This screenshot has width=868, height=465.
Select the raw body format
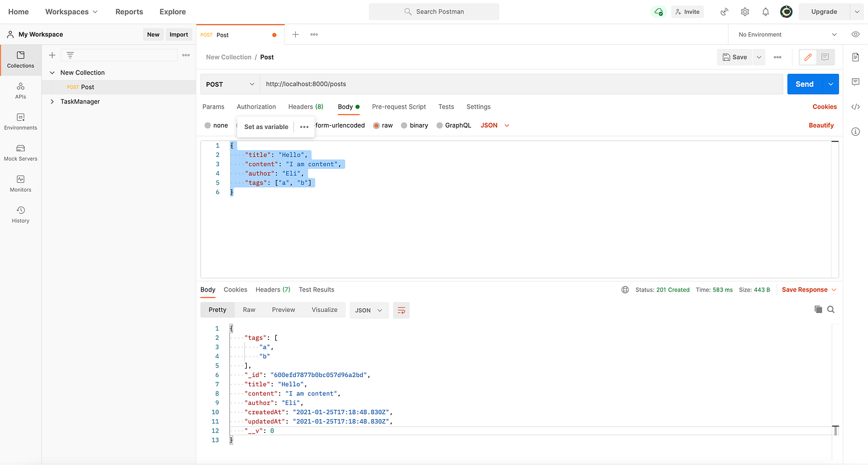[383, 125]
